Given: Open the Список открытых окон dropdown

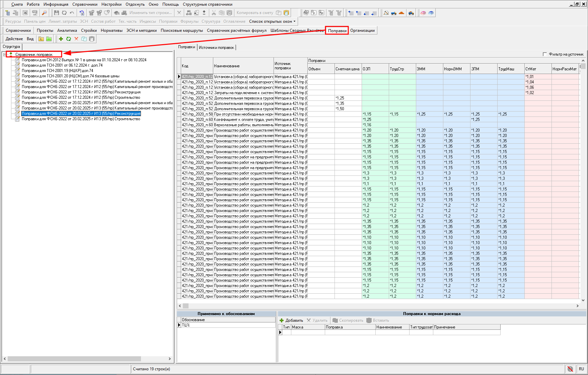Looking at the screenshot, I should tap(272, 21).
